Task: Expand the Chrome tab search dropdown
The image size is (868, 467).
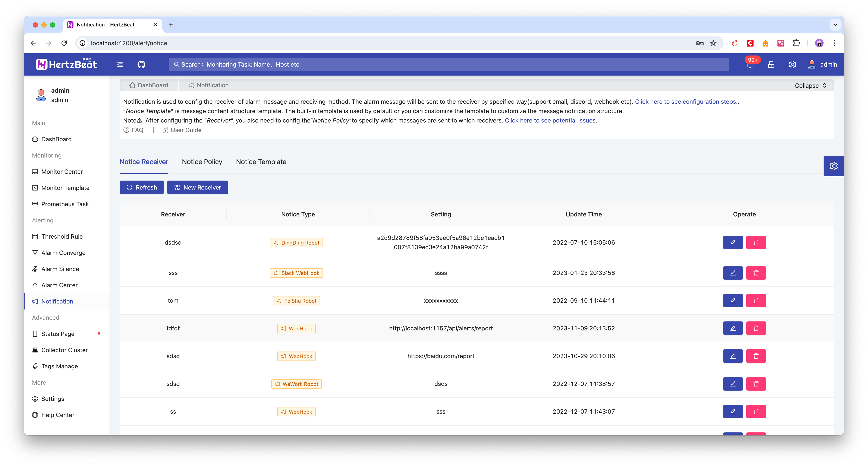Action: coord(835,25)
